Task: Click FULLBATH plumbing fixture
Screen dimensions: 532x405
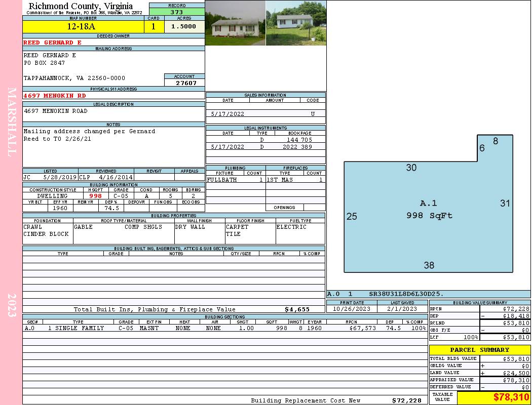Action: coord(221,180)
